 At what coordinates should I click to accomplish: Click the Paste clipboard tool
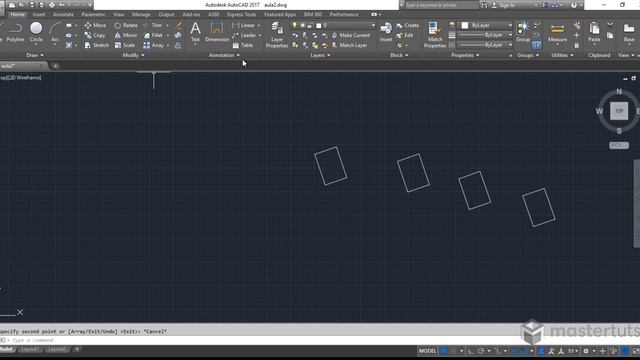(x=594, y=33)
